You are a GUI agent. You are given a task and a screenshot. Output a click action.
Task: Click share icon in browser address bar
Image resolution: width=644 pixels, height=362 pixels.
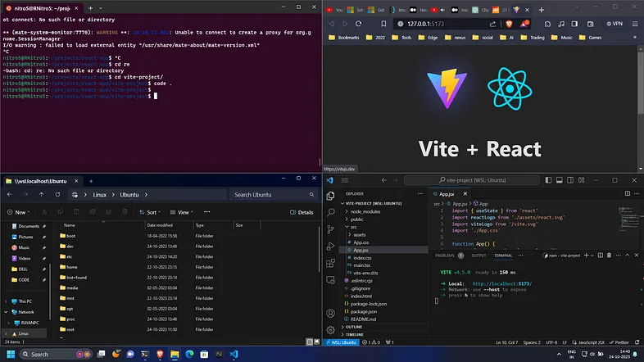click(x=492, y=24)
